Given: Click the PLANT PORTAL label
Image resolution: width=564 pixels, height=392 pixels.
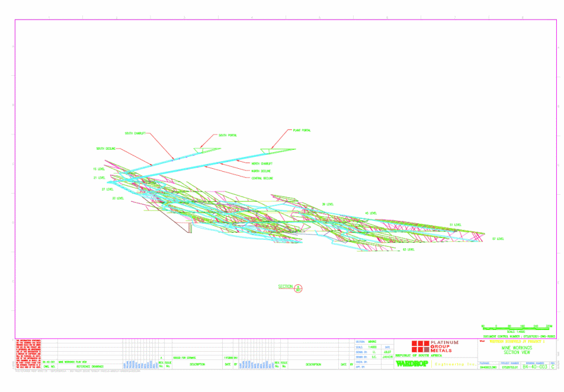Looking at the screenshot, I should [302, 130].
